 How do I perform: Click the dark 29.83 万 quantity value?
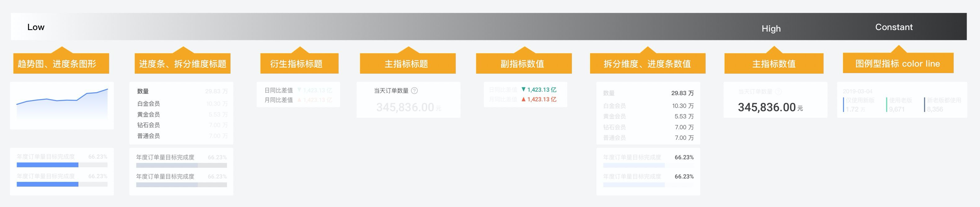point(682,93)
